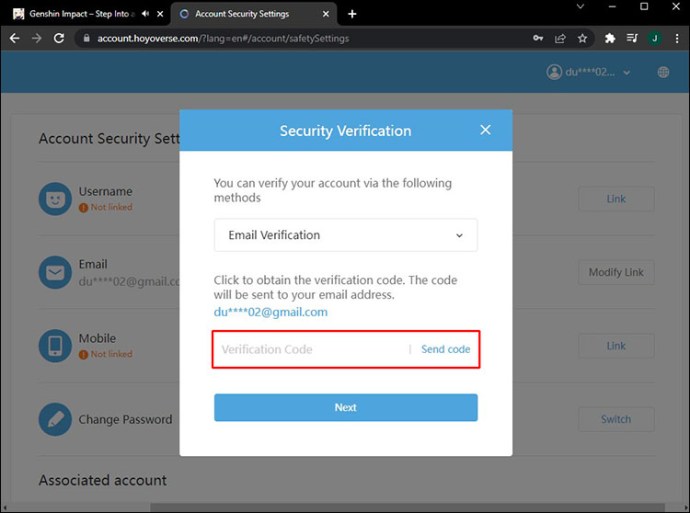Go back to the previous page
Viewport: 690px width, 513px height.
(x=14, y=38)
